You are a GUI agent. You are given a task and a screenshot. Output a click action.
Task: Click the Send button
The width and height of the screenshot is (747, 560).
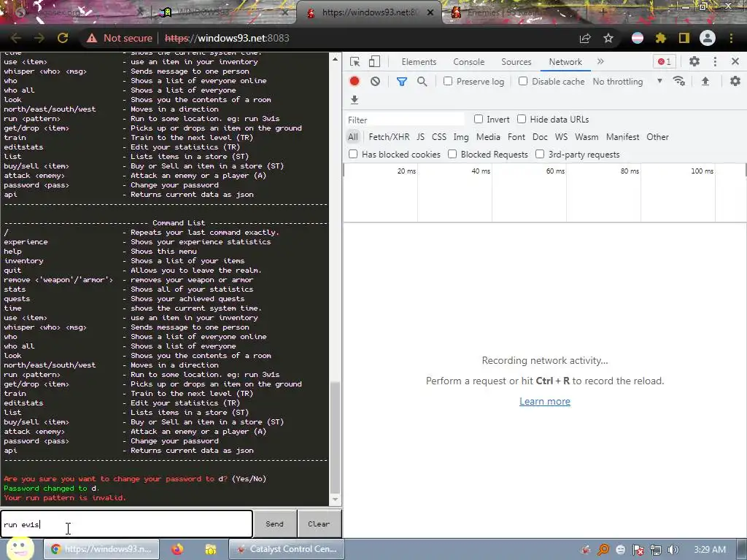point(275,524)
